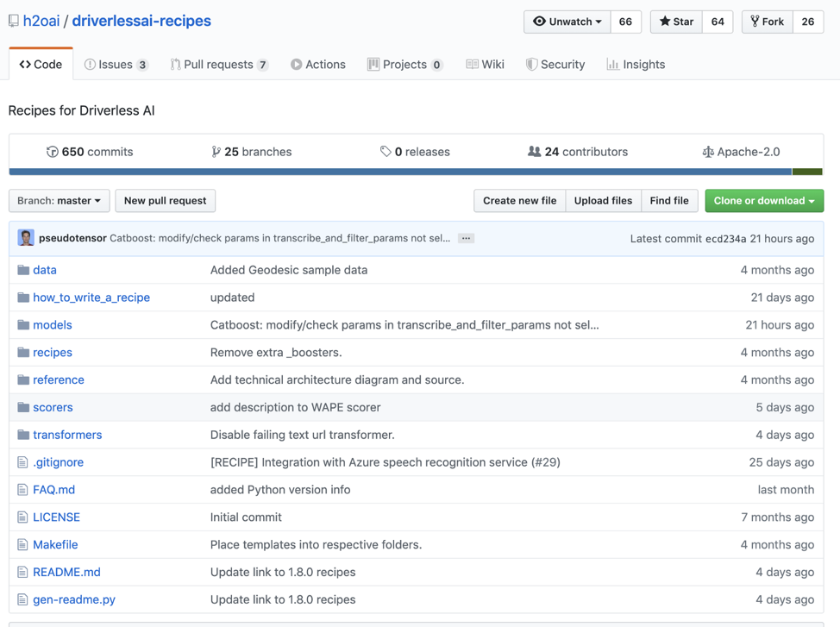840x627 pixels.
Task: Star the driverlessai-recipes repository
Action: pyautogui.click(x=676, y=22)
